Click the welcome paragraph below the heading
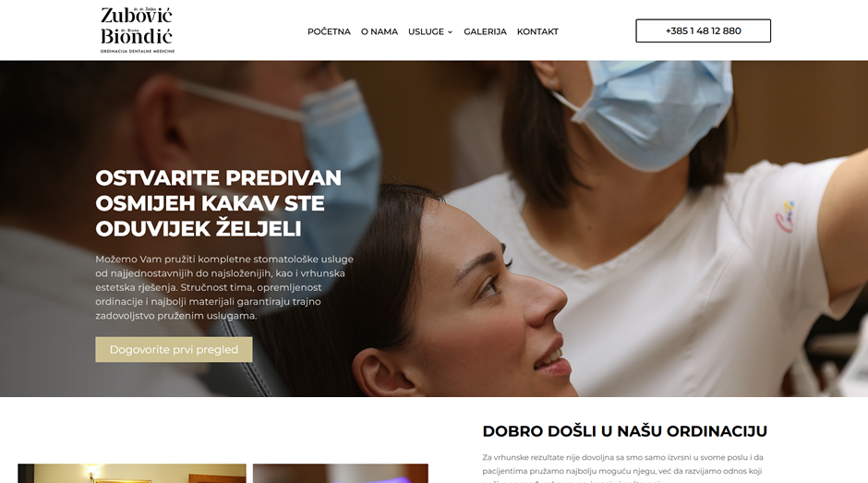The width and height of the screenshot is (868, 483). coord(622,468)
